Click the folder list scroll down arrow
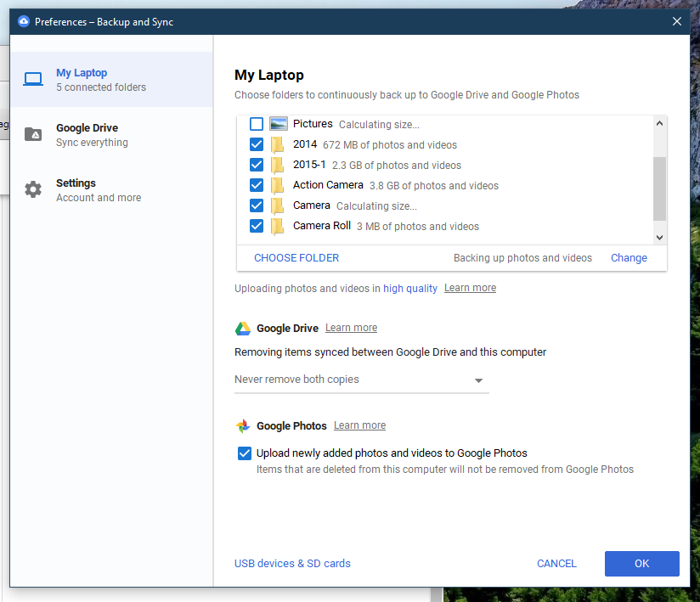This screenshot has height=602, width=700. point(659,238)
